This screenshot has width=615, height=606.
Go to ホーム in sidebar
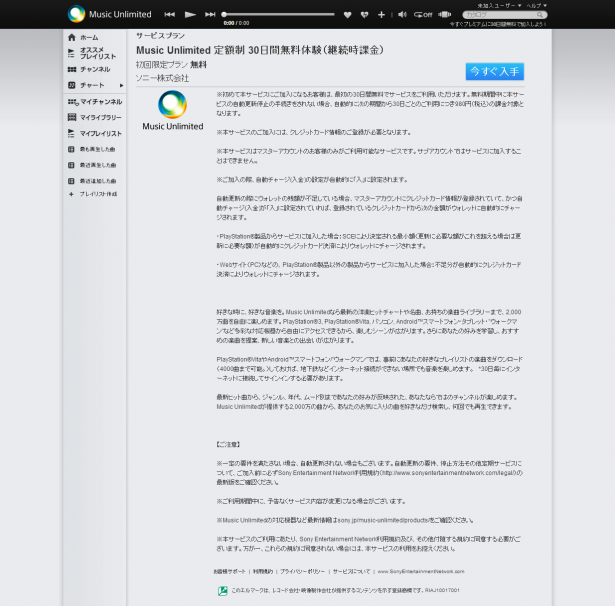[x=89, y=38]
